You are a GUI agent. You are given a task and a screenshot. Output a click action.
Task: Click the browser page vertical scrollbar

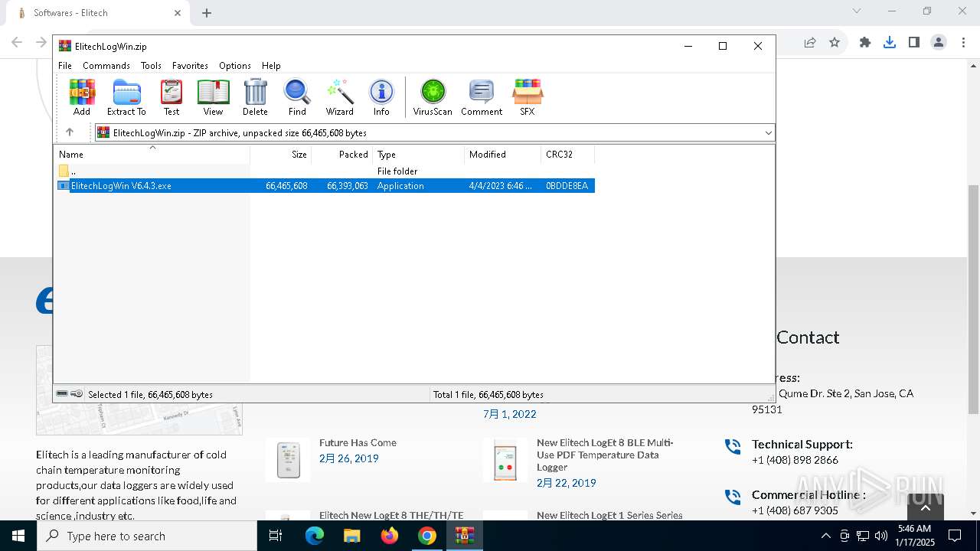(973, 298)
